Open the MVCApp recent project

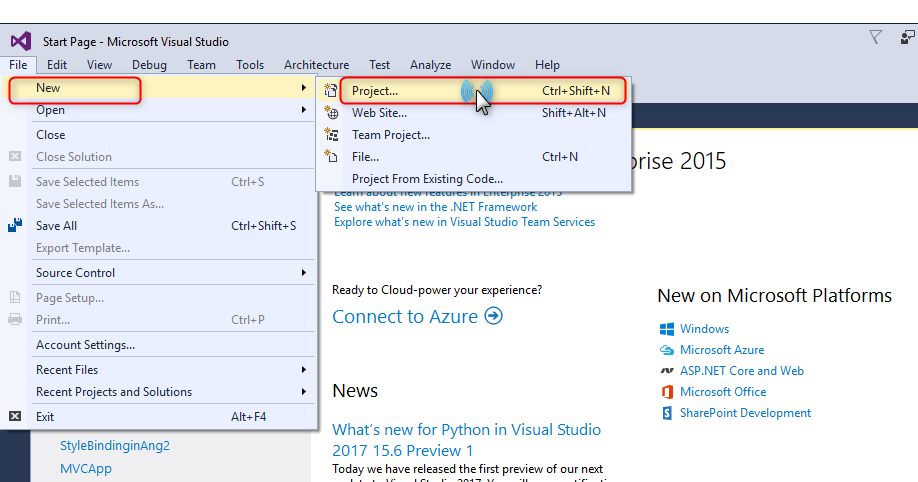coord(86,468)
